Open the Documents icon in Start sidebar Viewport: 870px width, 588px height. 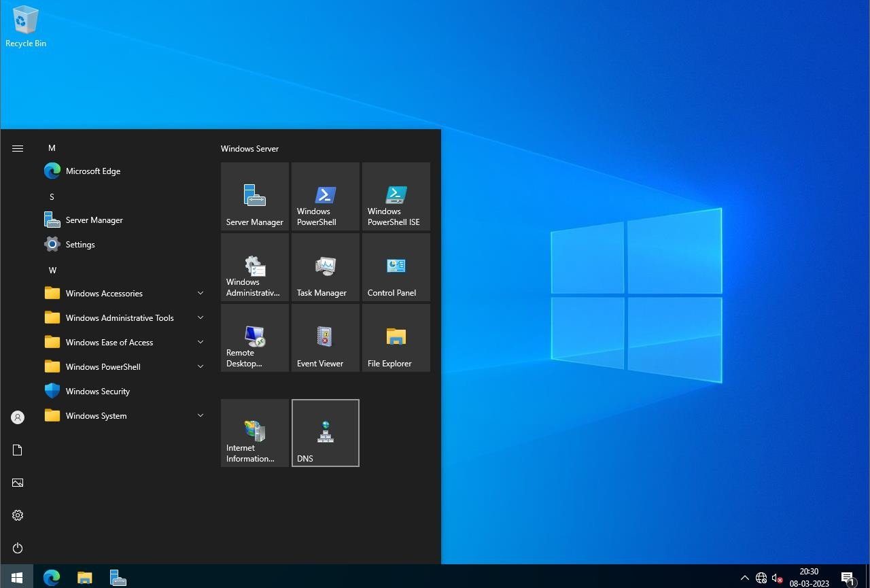pyautogui.click(x=18, y=450)
